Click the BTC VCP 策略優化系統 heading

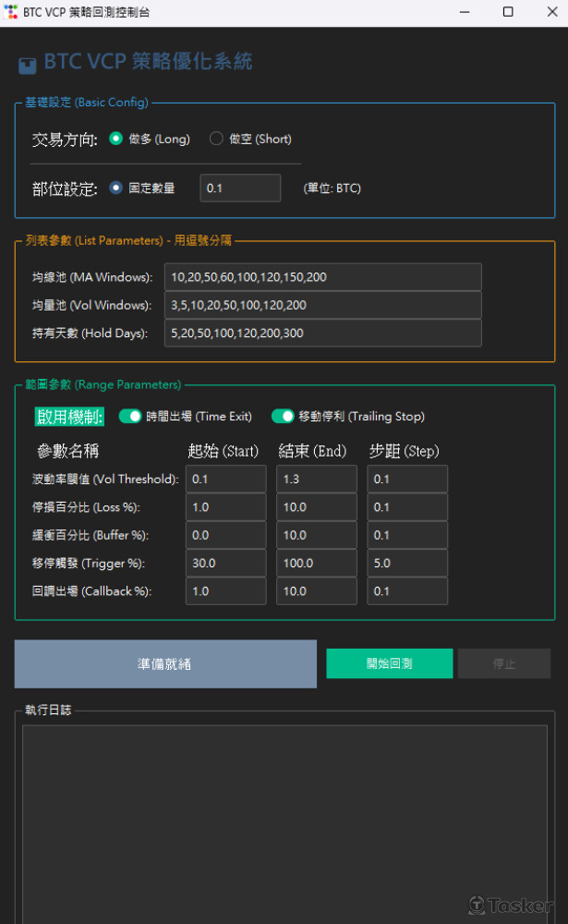149,61
